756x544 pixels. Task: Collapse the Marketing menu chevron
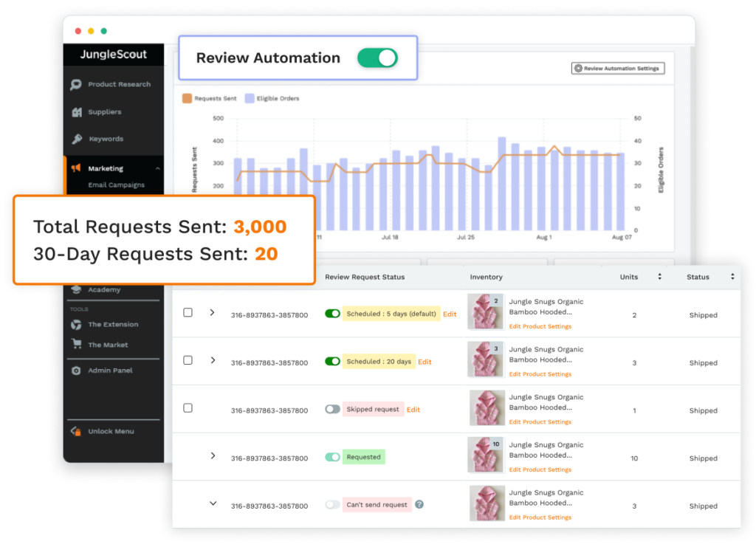click(x=158, y=168)
